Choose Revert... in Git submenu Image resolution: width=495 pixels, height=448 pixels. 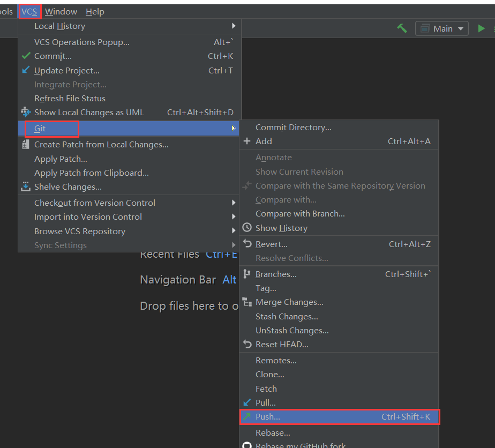pos(339,244)
